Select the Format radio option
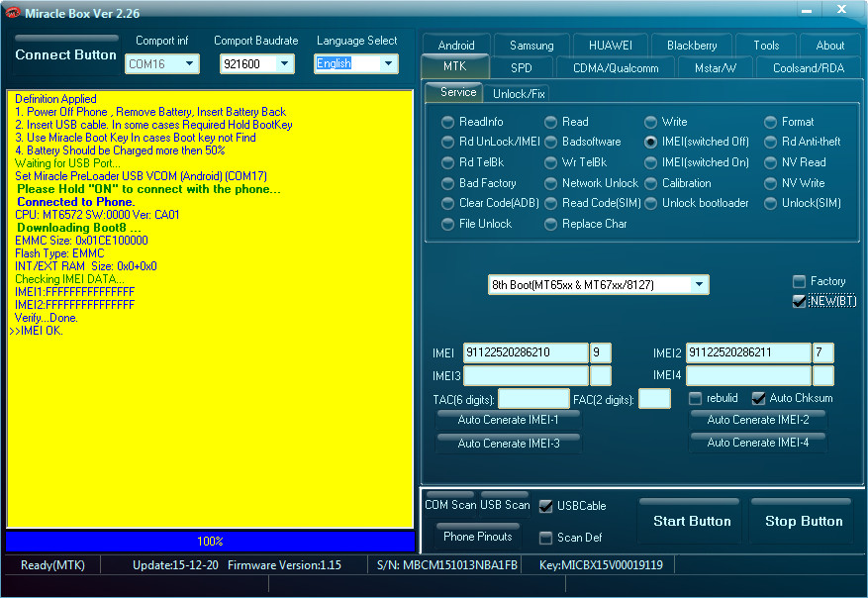This screenshot has height=598, width=868. (789, 122)
